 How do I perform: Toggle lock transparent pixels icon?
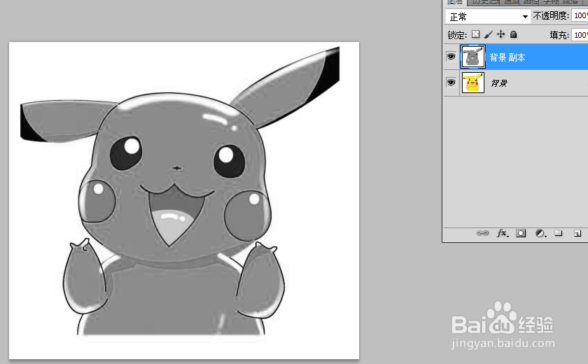tap(475, 34)
